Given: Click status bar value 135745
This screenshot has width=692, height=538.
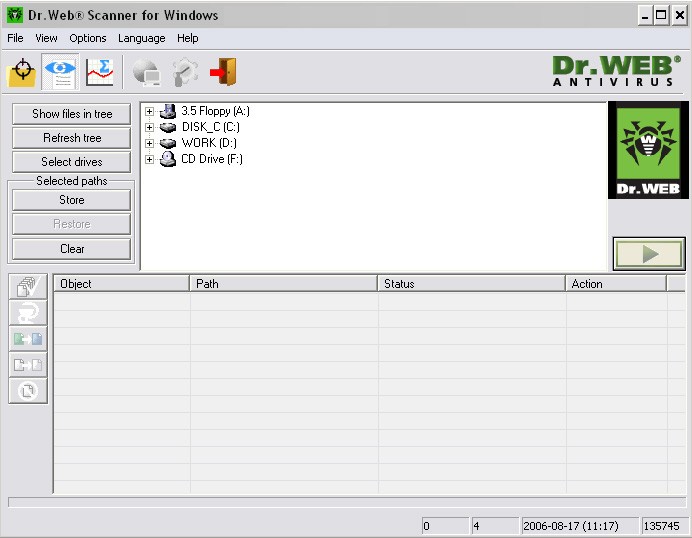Looking at the screenshot, I should click(x=663, y=526).
